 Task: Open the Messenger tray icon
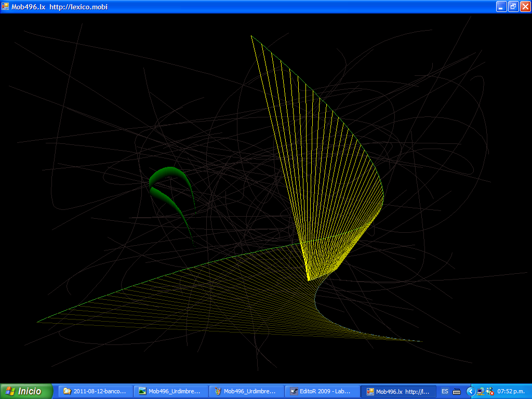pos(489,391)
